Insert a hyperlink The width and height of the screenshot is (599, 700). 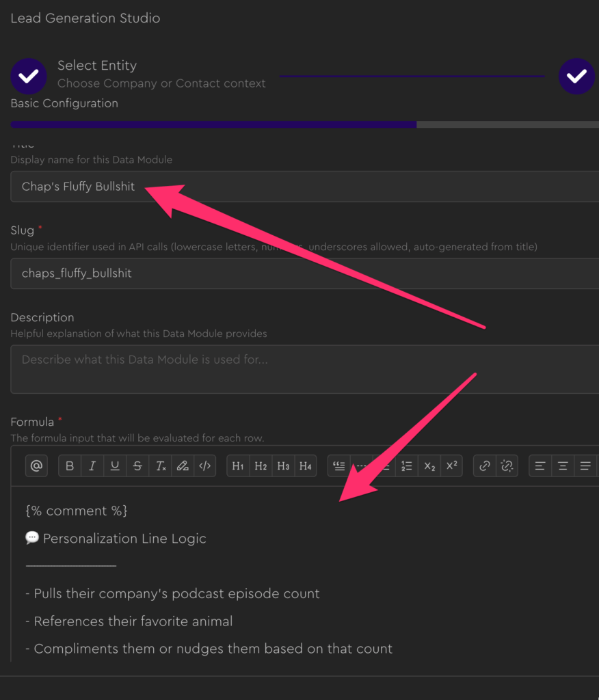click(x=485, y=466)
